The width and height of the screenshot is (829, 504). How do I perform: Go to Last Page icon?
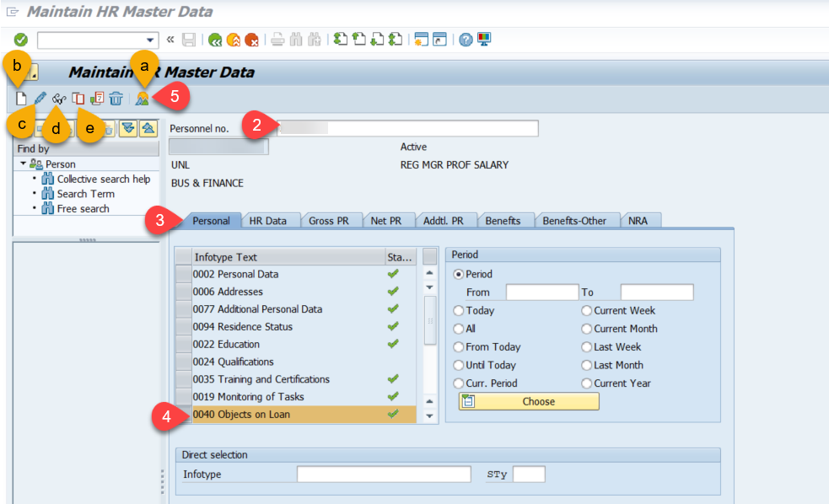pyautogui.click(x=396, y=39)
